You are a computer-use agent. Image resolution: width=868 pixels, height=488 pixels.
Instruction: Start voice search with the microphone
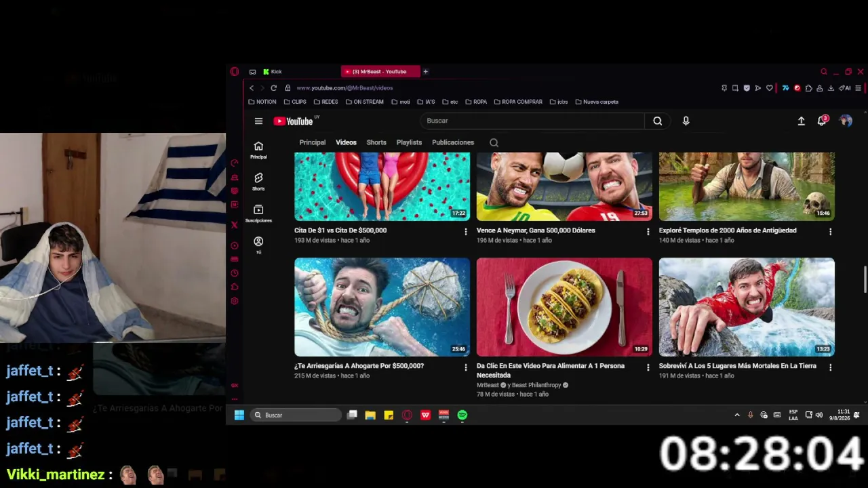(x=686, y=121)
